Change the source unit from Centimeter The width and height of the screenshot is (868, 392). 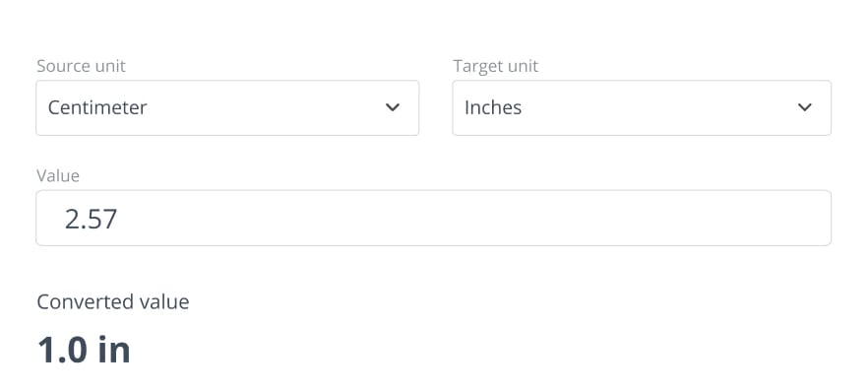(x=227, y=107)
